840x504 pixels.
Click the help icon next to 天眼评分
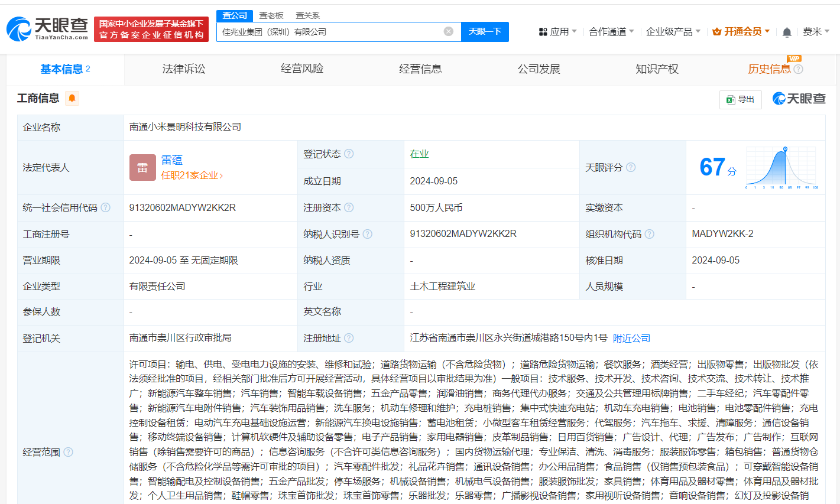[631, 167]
